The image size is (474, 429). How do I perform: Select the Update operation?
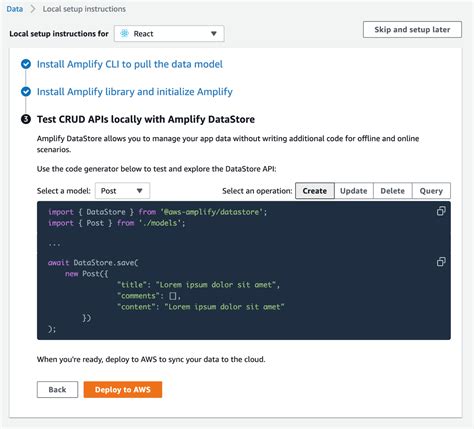coord(354,191)
